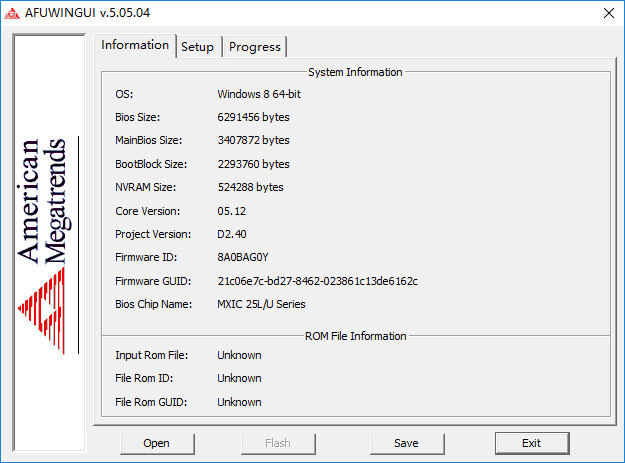The width and height of the screenshot is (625, 463).
Task: Click the 'File Rom ID:' Unknown value
Action: point(239,379)
